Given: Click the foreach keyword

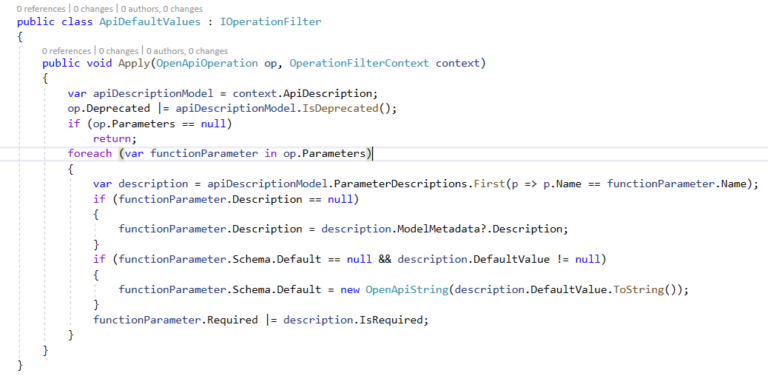Looking at the screenshot, I should pos(90,154).
